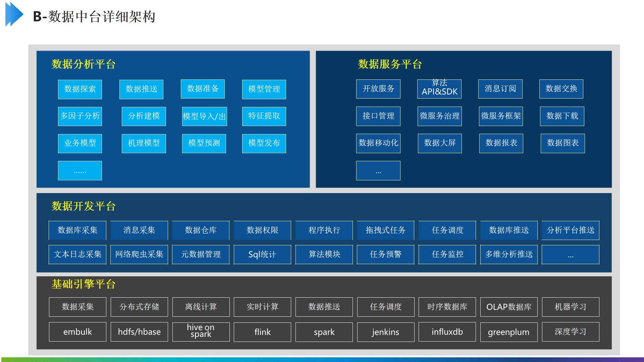Click the 数据探索 box
Image resolution: width=644 pixels, height=362 pixels.
[80, 89]
